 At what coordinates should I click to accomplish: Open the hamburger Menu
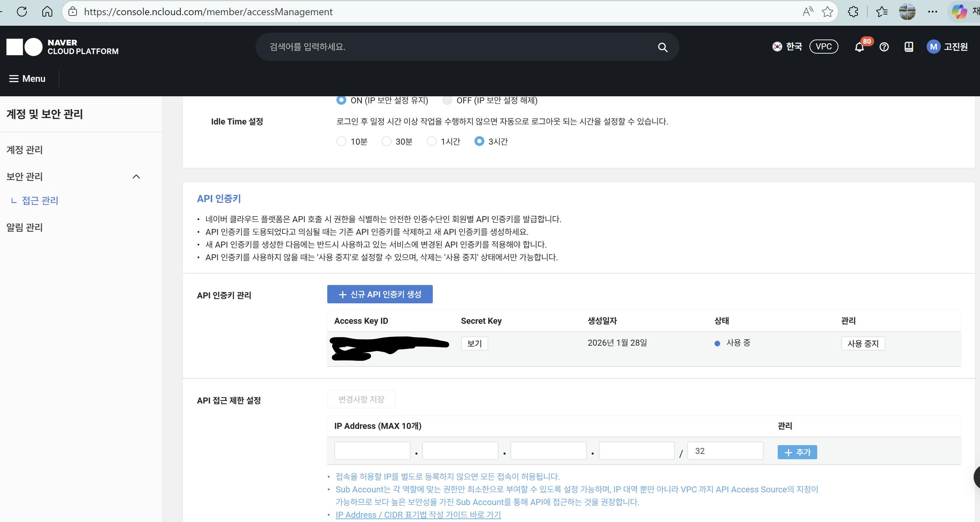pyautogui.click(x=27, y=79)
